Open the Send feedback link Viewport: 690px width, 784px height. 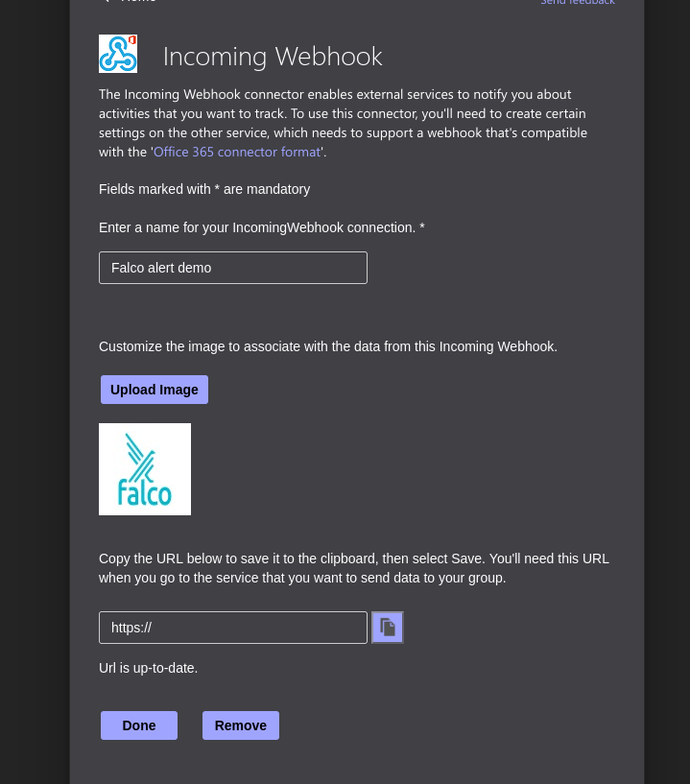click(x=578, y=3)
